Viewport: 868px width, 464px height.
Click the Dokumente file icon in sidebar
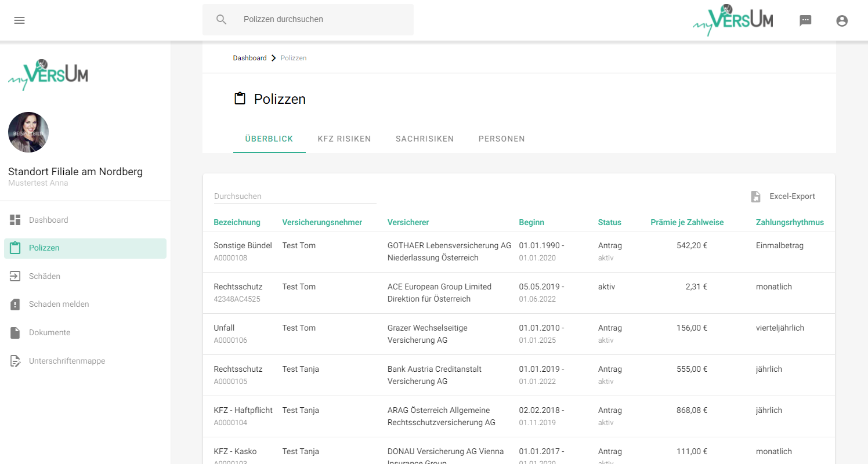16,332
